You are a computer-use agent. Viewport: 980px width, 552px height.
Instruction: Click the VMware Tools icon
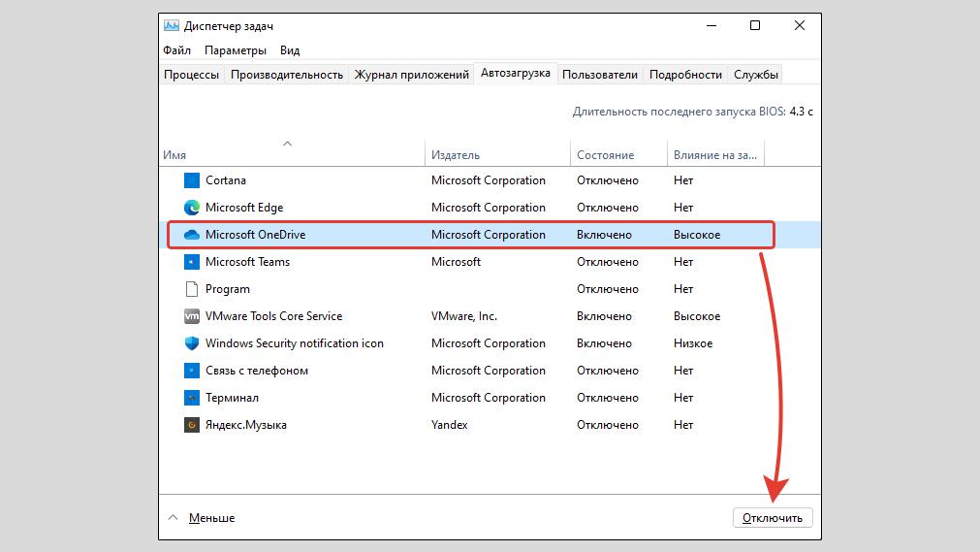pos(191,316)
